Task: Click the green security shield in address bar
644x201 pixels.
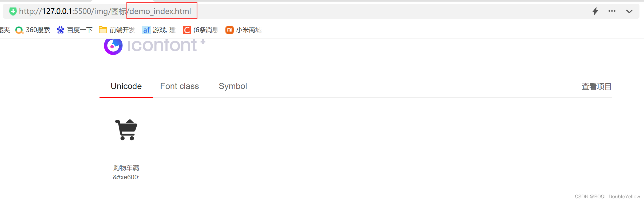Action: (13, 11)
